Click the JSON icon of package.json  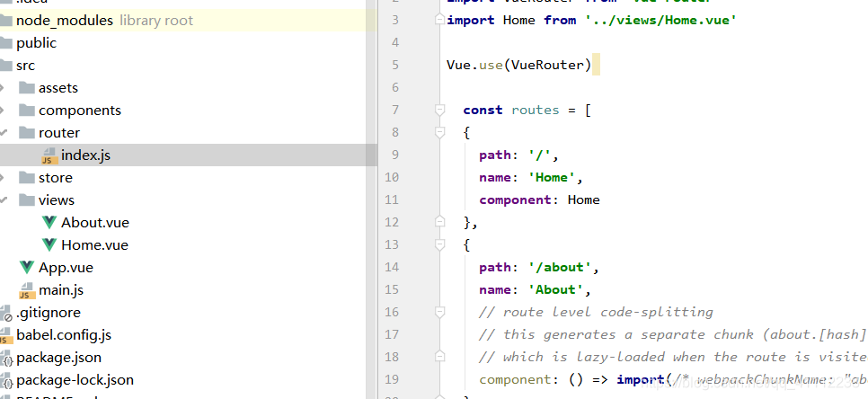(6, 358)
